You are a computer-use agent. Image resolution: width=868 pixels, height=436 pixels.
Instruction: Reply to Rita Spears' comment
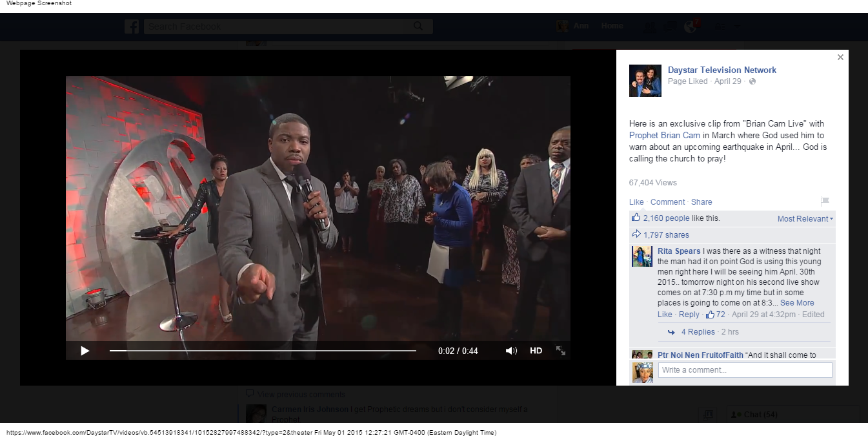coord(689,315)
